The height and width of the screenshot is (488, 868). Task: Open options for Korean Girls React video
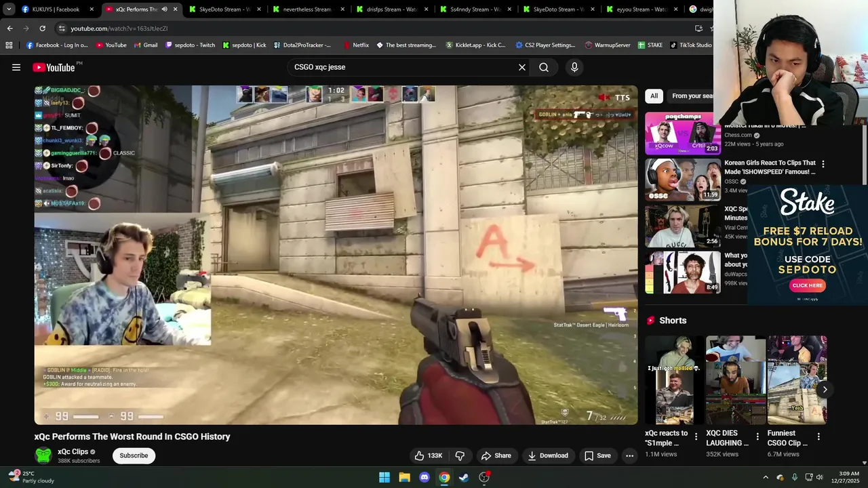point(823,164)
